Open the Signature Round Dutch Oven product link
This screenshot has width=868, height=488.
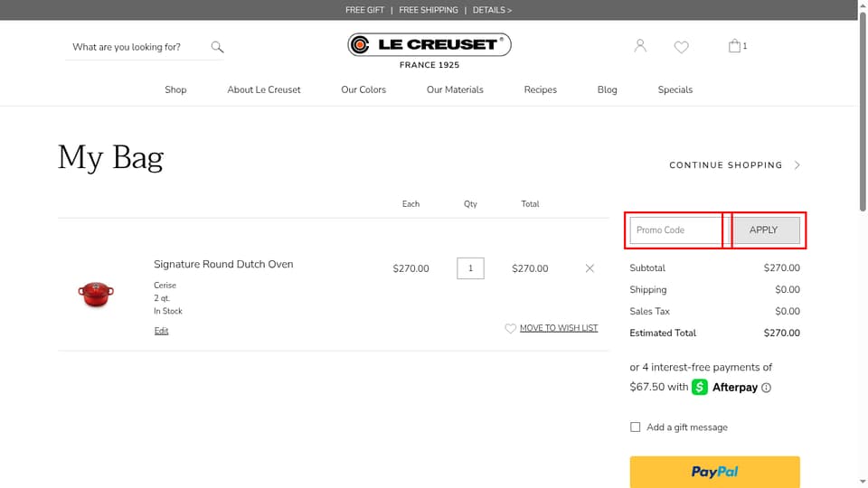point(223,265)
